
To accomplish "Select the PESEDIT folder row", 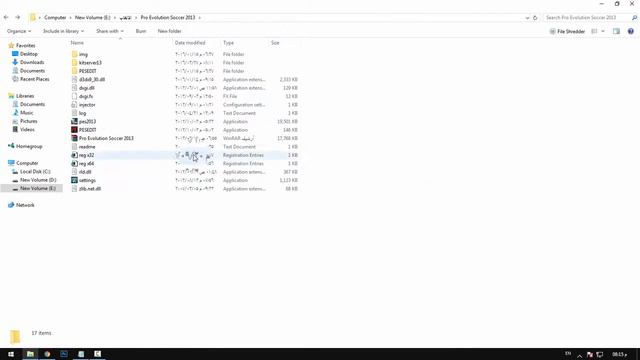I will tap(184, 71).
